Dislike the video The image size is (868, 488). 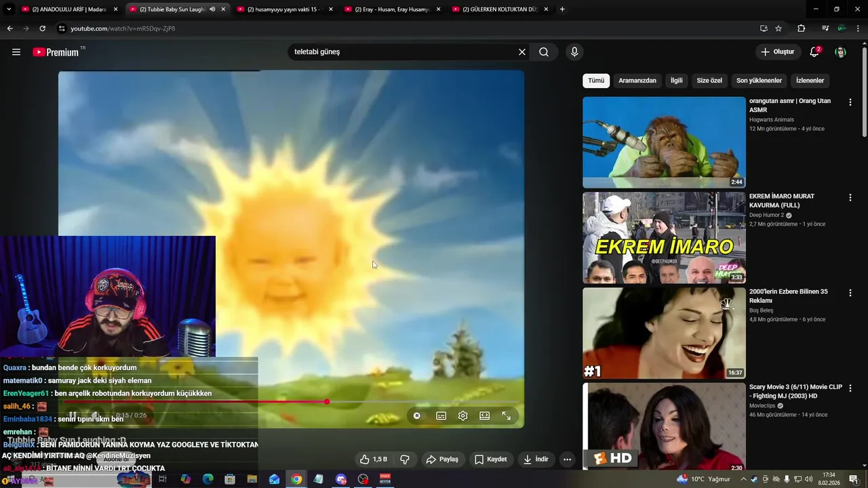[x=405, y=459]
